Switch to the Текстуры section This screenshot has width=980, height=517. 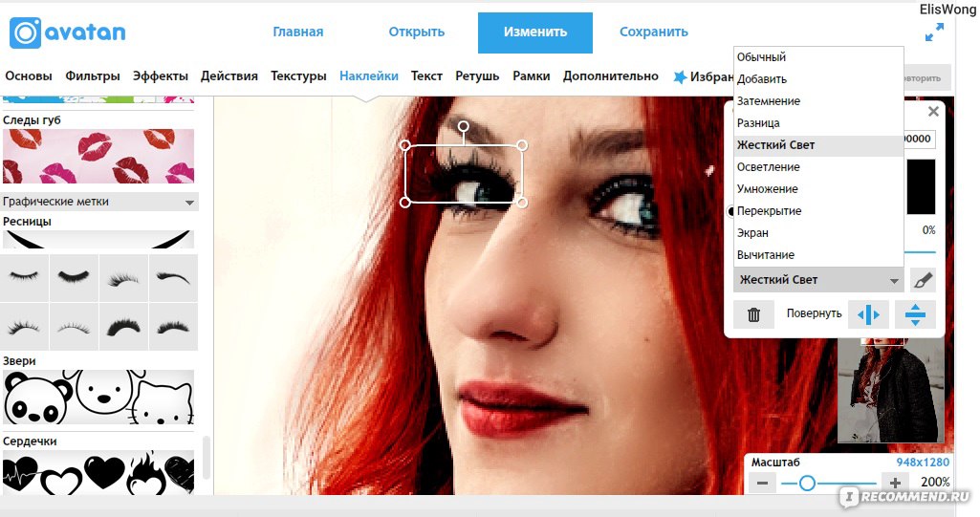click(298, 76)
